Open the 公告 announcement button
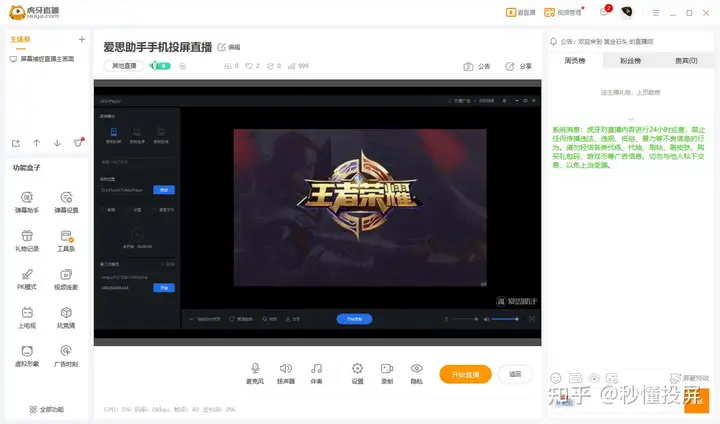 tap(477, 67)
